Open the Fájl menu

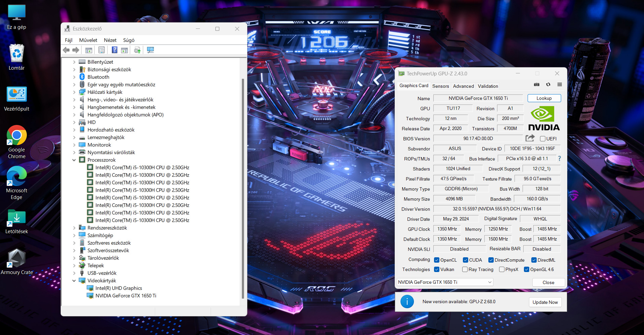pos(69,40)
